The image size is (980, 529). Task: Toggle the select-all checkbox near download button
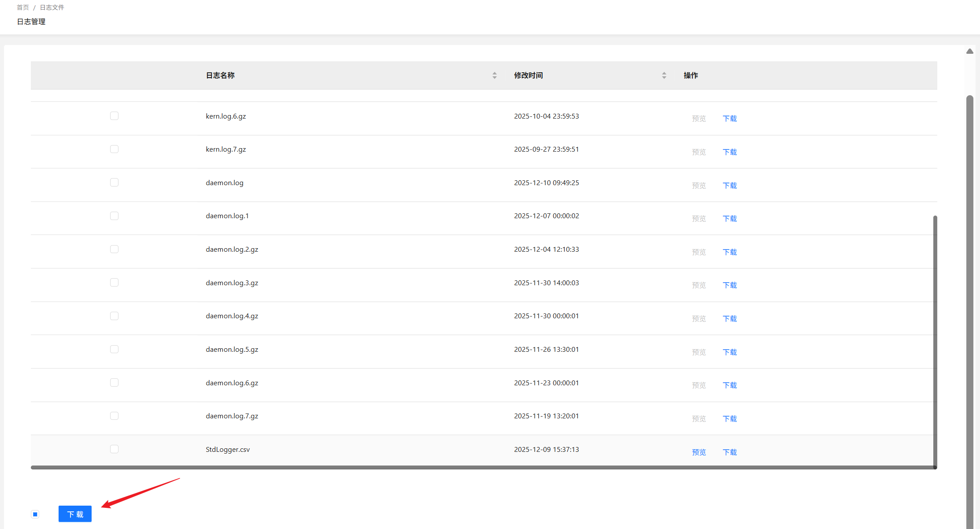pos(35,514)
